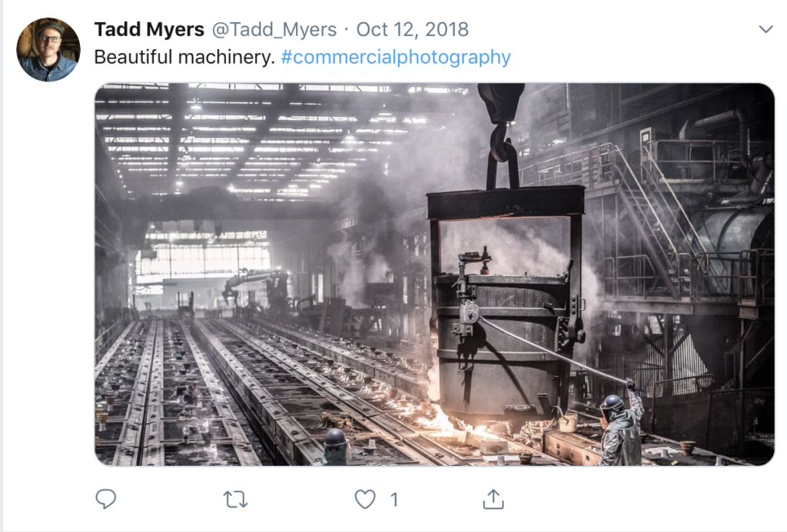Screen dimensions: 787x532
Task: Click the 'Beautiful machinery.' tweet text
Action: pyautogui.click(x=184, y=57)
